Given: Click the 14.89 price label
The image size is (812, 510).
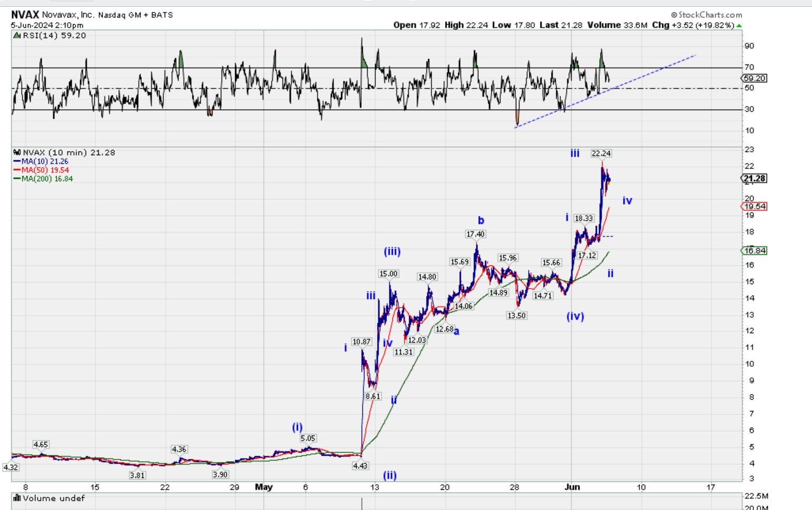Looking at the screenshot, I should pyautogui.click(x=498, y=293).
